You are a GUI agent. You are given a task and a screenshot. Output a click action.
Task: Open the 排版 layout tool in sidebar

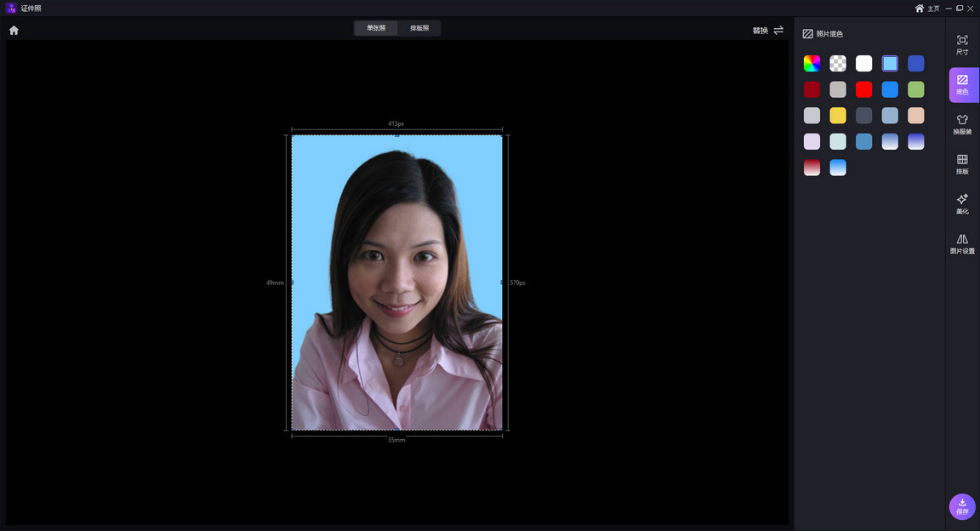point(962,164)
